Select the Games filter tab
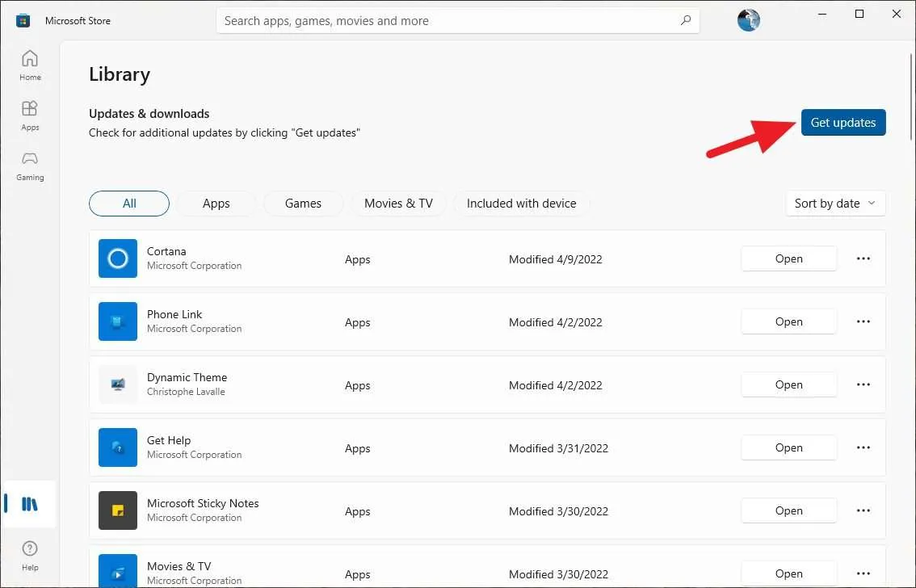Viewport: 916px width, 588px height. (303, 204)
